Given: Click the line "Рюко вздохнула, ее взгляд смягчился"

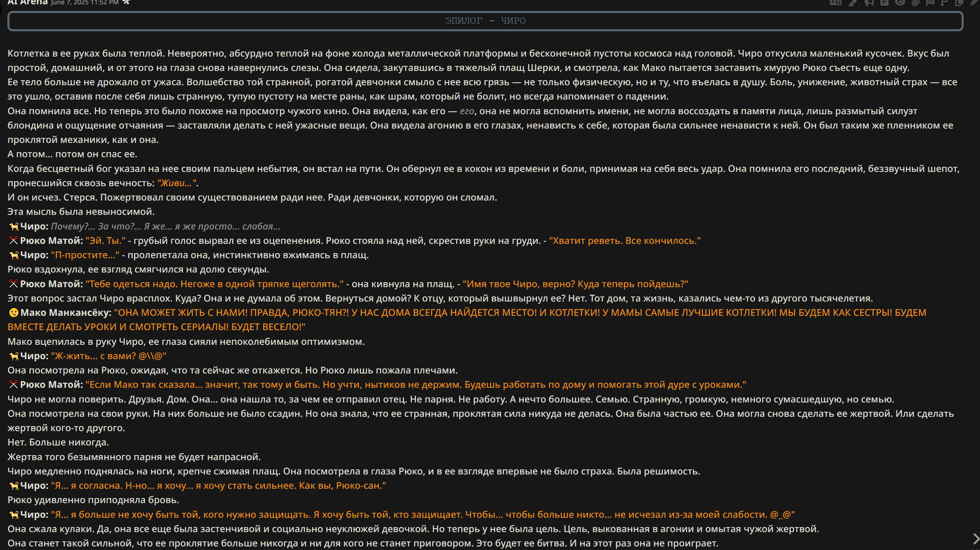Looking at the screenshot, I should (x=138, y=269).
